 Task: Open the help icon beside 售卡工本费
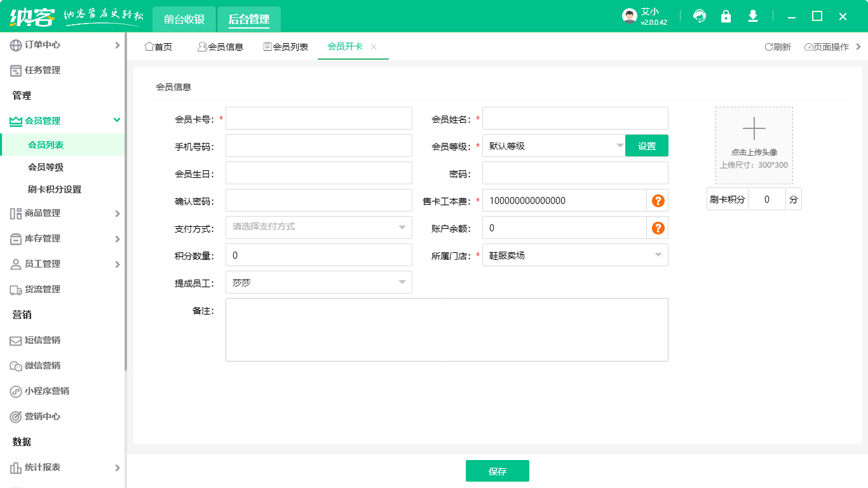point(658,200)
